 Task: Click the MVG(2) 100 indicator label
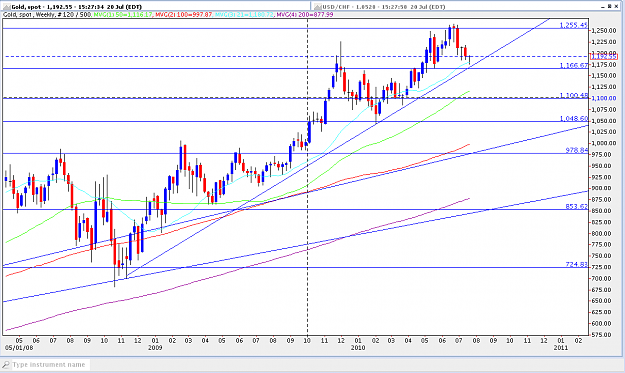pyautogui.click(x=184, y=14)
